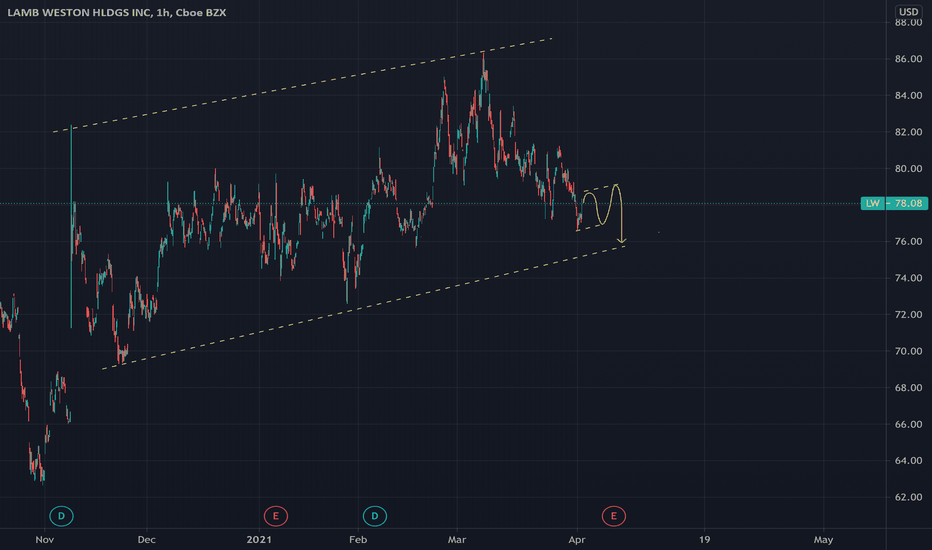Click the Feb date label

[x=358, y=540]
